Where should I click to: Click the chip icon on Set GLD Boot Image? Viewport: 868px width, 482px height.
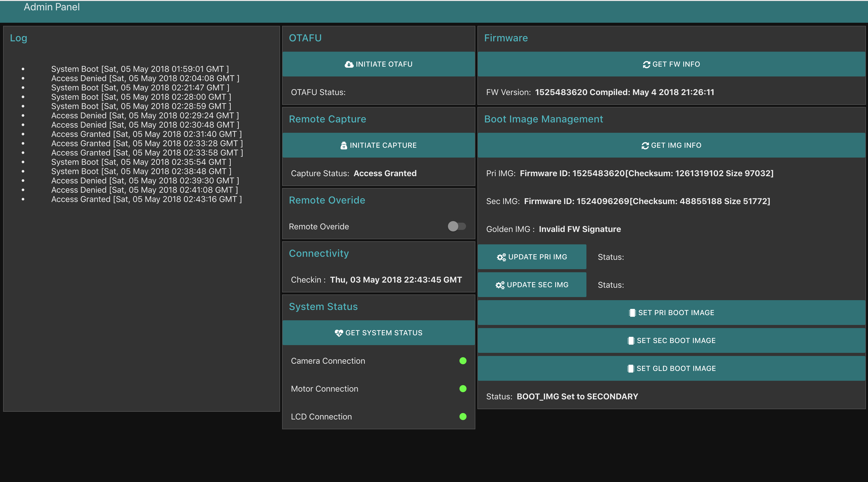click(x=630, y=369)
